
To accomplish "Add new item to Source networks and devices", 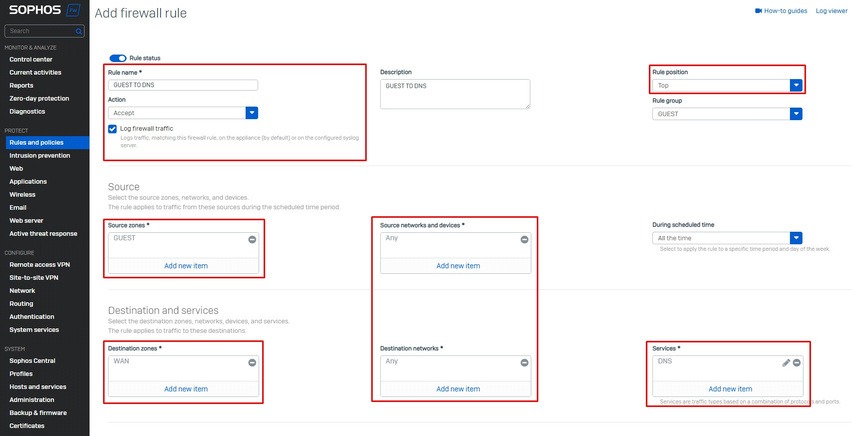I will (458, 266).
